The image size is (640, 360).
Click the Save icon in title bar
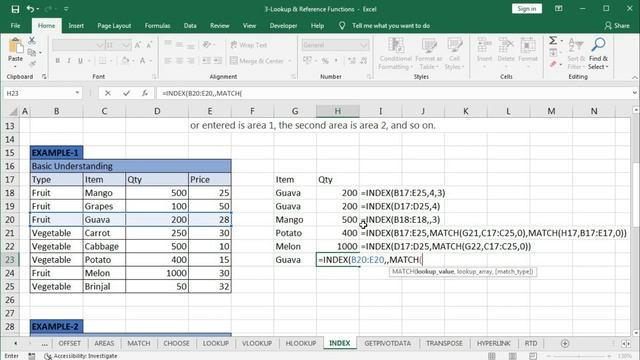click(15, 9)
